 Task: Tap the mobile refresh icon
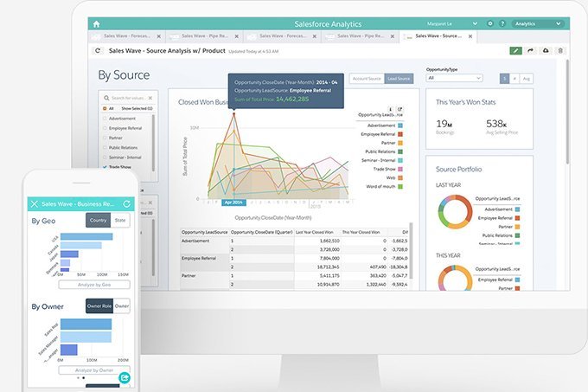(127, 203)
